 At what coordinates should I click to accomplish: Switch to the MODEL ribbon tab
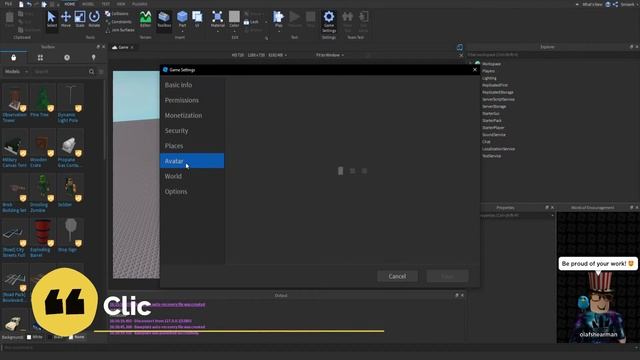pyautogui.click(x=88, y=4)
